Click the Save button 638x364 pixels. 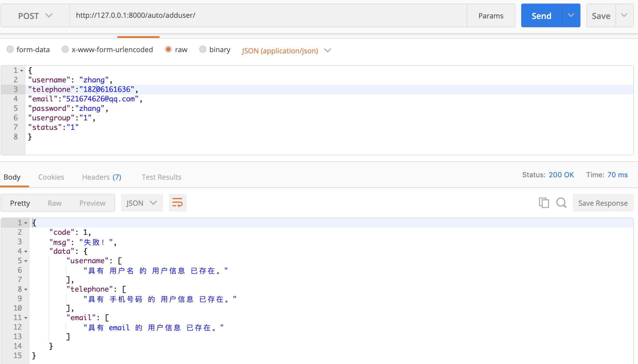(601, 15)
